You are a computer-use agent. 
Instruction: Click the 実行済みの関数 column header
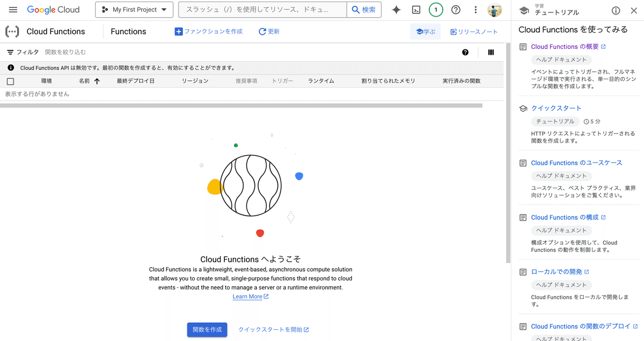coord(462,81)
